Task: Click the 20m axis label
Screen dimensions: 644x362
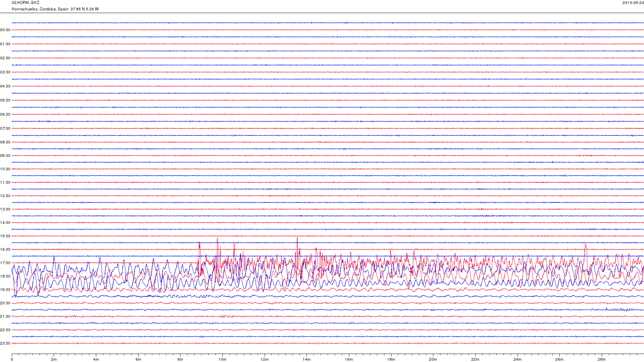Action: [x=433, y=359]
